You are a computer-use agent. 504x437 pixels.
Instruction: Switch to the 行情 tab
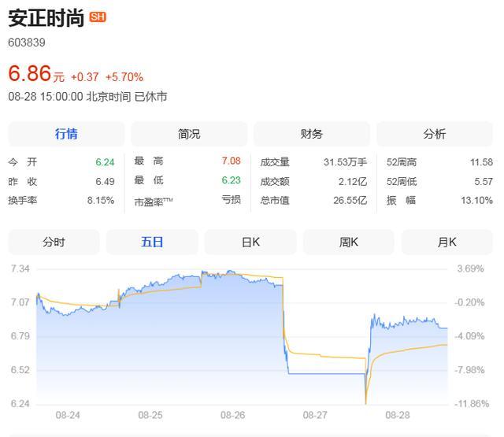(x=66, y=134)
